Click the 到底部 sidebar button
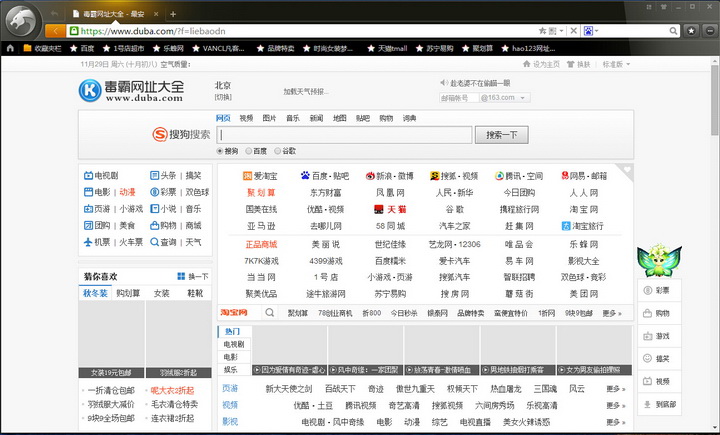Viewport: 720px width, 435px height. click(x=659, y=404)
